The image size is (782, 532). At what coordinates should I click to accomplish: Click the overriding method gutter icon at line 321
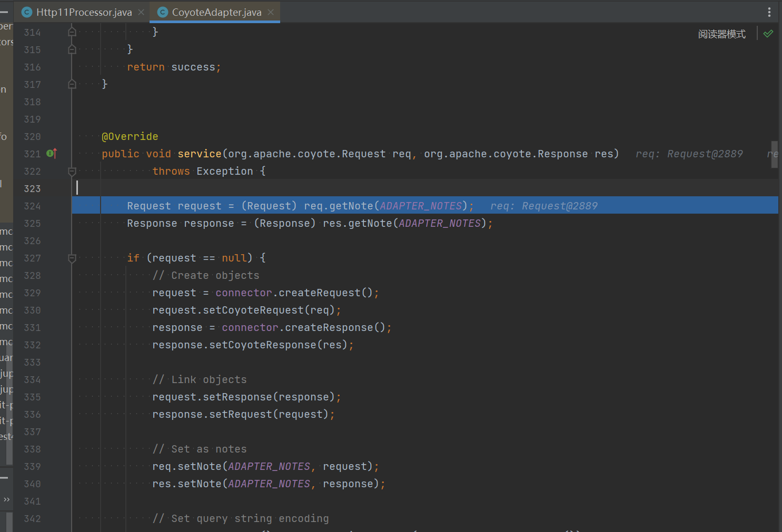point(52,153)
